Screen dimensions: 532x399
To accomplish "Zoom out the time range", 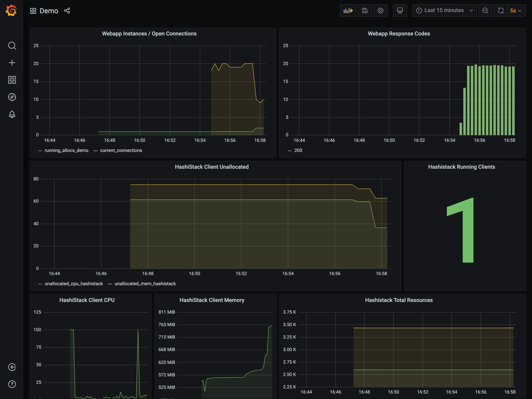I will (x=485, y=11).
